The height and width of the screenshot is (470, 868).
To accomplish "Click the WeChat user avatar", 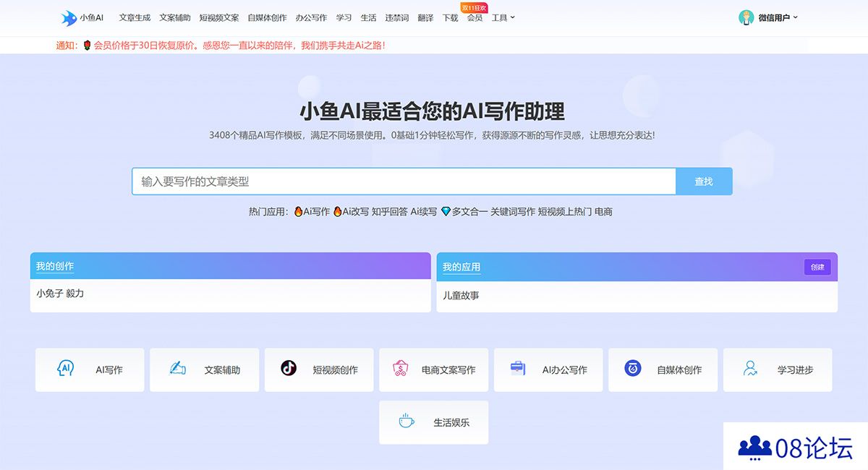I will point(746,18).
